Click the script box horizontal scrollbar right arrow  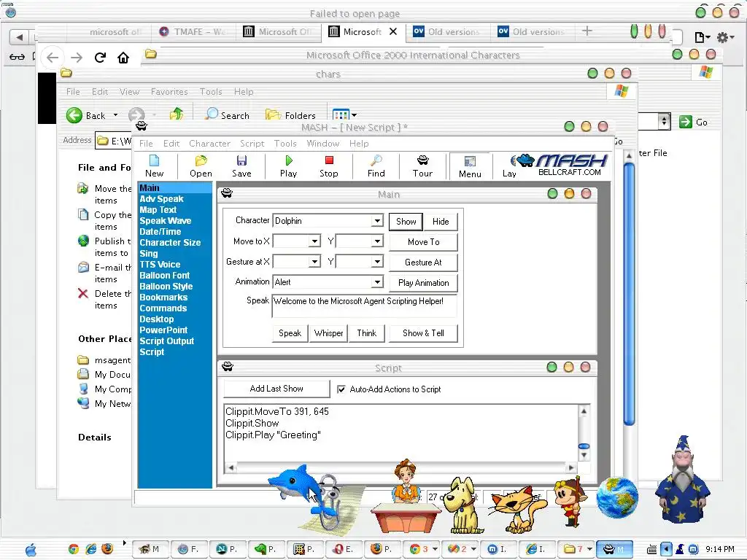point(572,467)
